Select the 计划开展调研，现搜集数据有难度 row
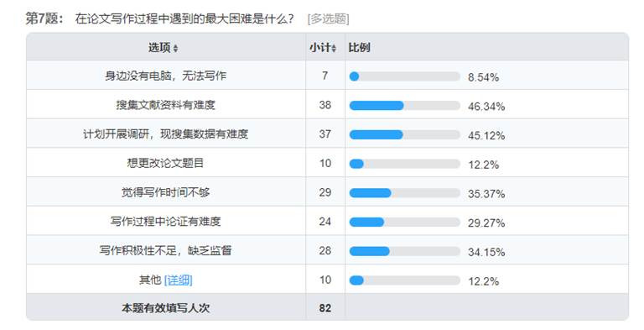The width and height of the screenshot is (644, 330). point(327,134)
